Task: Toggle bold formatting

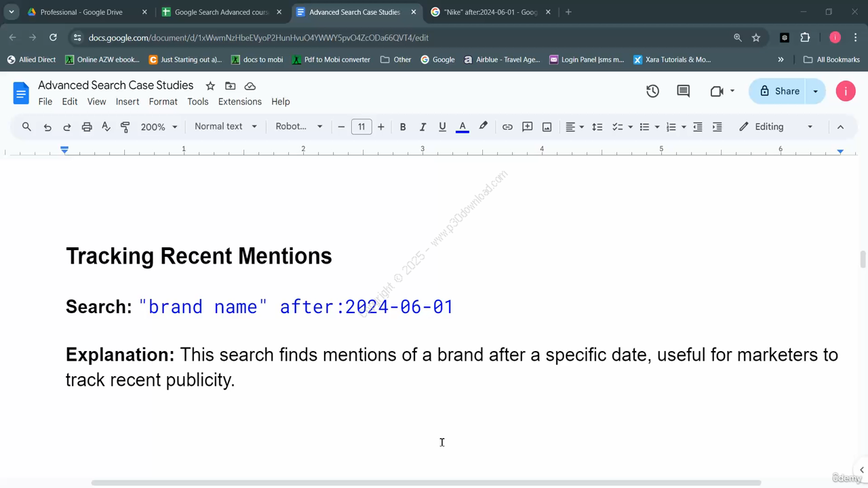Action: (x=403, y=127)
